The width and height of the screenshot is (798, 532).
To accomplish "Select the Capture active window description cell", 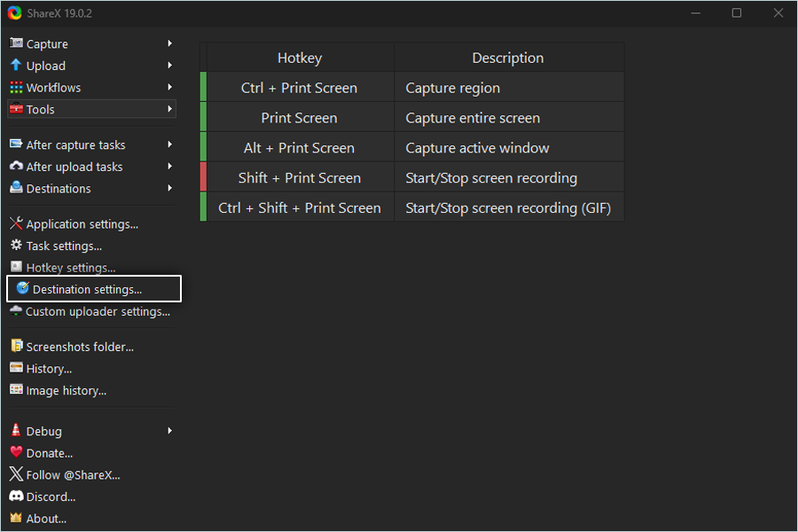I will point(508,148).
